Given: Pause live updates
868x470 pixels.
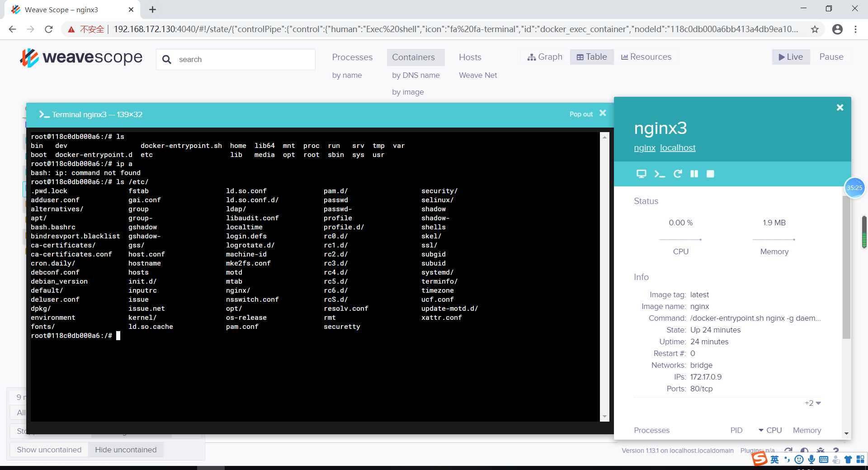Looking at the screenshot, I should coord(831,57).
